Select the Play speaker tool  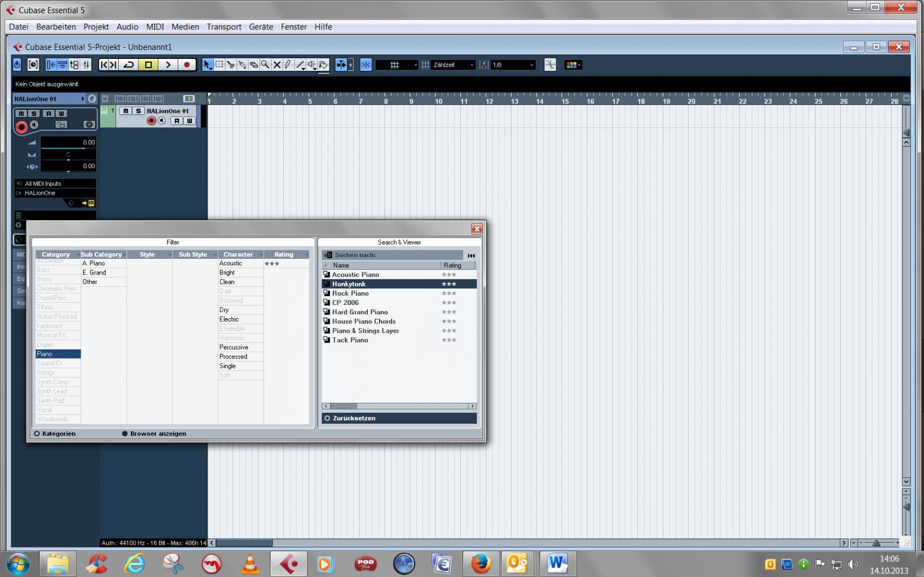[311, 65]
